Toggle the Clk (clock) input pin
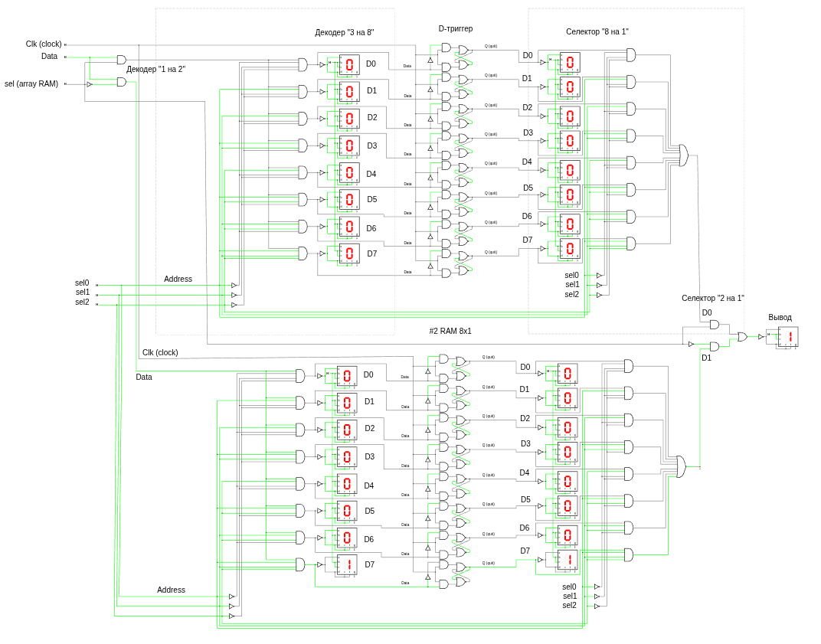 (65, 44)
